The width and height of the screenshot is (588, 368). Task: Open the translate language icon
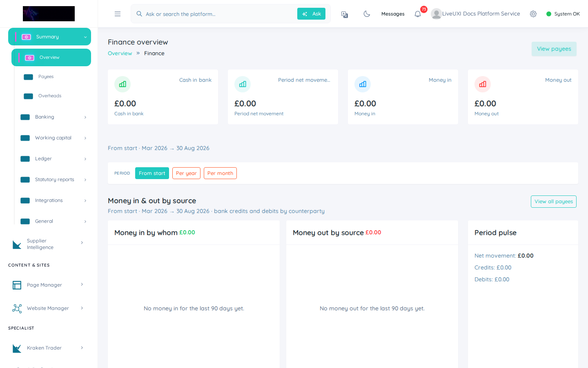click(345, 14)
